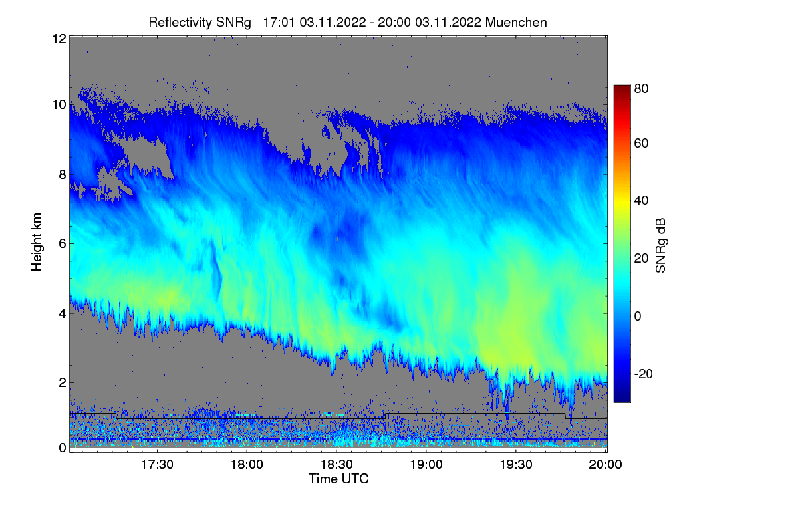Viewport: 798px width, 532px height.
Task: Click the plot title 'Reflectivity SNRg'
Action: (200, 22)
